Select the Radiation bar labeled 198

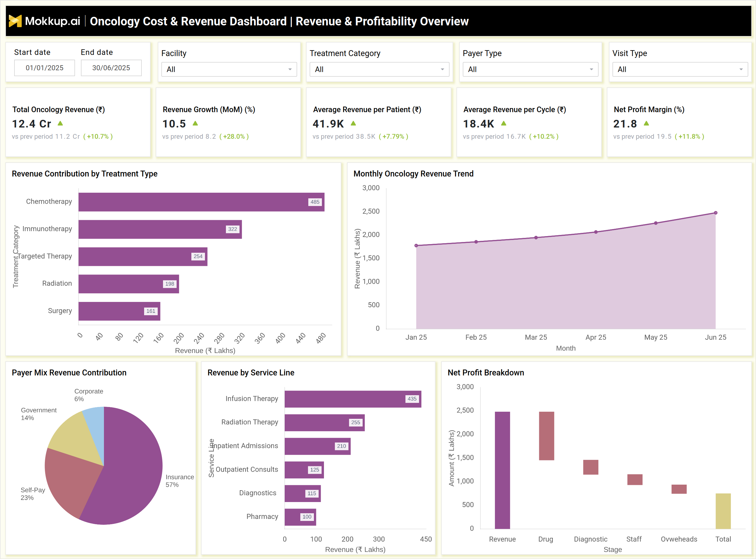pyautogui.click(x=129, y=284)
